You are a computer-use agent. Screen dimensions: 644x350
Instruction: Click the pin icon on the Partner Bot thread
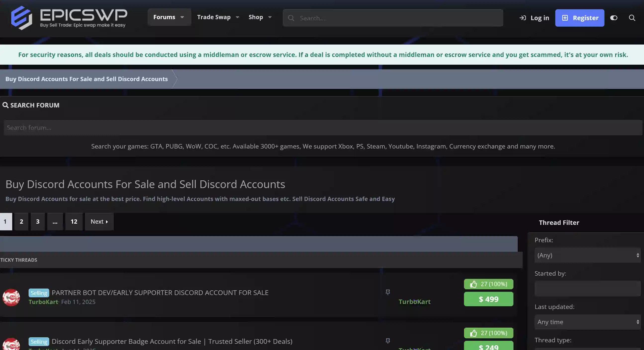coord(388,292)
